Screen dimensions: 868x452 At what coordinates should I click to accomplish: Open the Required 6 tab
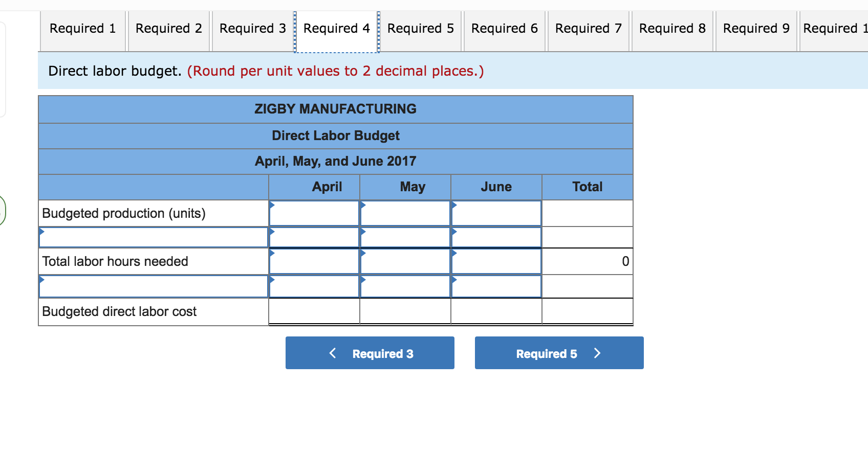[504, 29]
